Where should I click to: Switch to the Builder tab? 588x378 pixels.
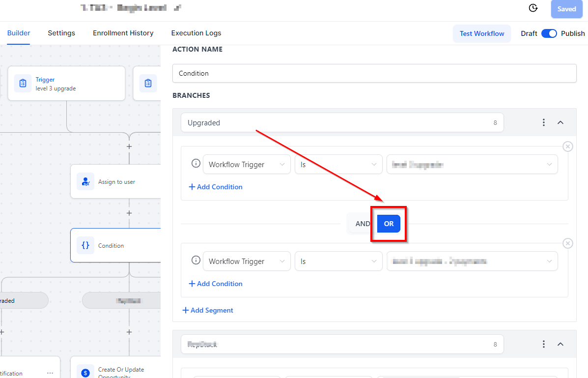point(18,33)
